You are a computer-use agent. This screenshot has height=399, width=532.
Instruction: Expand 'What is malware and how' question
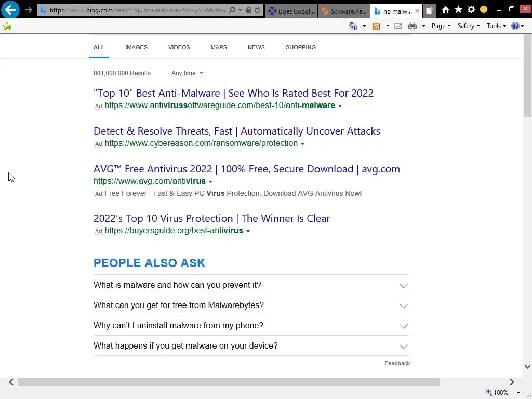251,285
